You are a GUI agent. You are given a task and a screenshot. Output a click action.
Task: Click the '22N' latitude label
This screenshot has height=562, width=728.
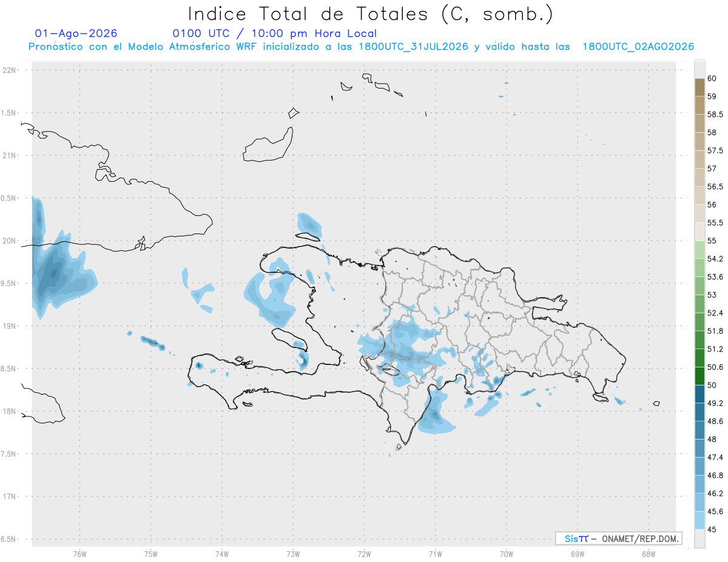(9, 70)
